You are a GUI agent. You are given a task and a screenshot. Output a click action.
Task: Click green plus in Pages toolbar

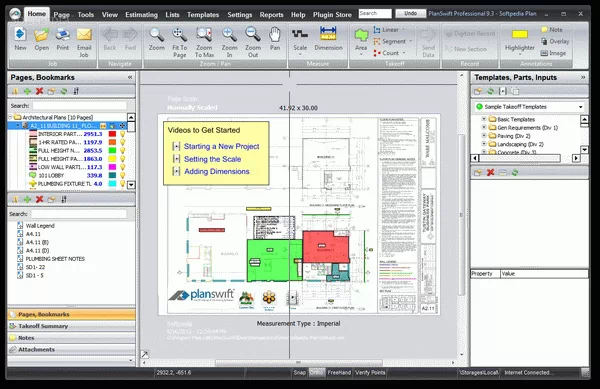[27, 91]
